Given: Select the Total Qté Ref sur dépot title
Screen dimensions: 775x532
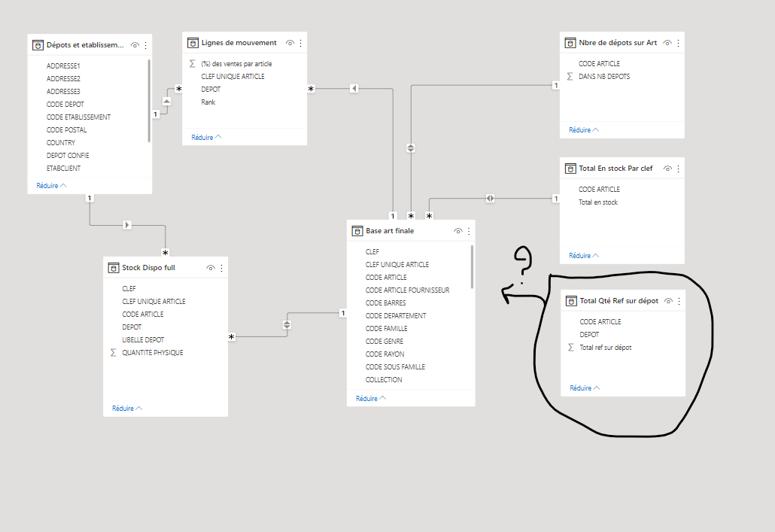Looking at the screenshot, I should (x=618, y=301).
